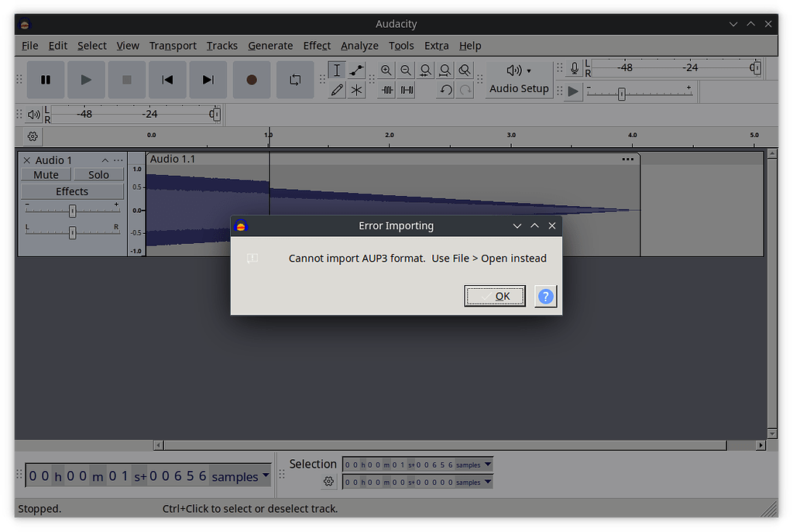Select the Draw tool
793x532 pixels.
tap(337, 90)
